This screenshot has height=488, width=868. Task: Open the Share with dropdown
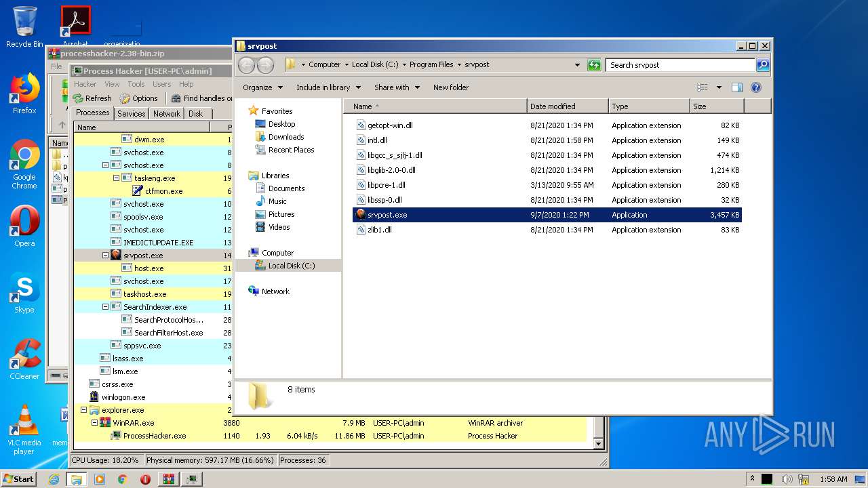(397, 87)
